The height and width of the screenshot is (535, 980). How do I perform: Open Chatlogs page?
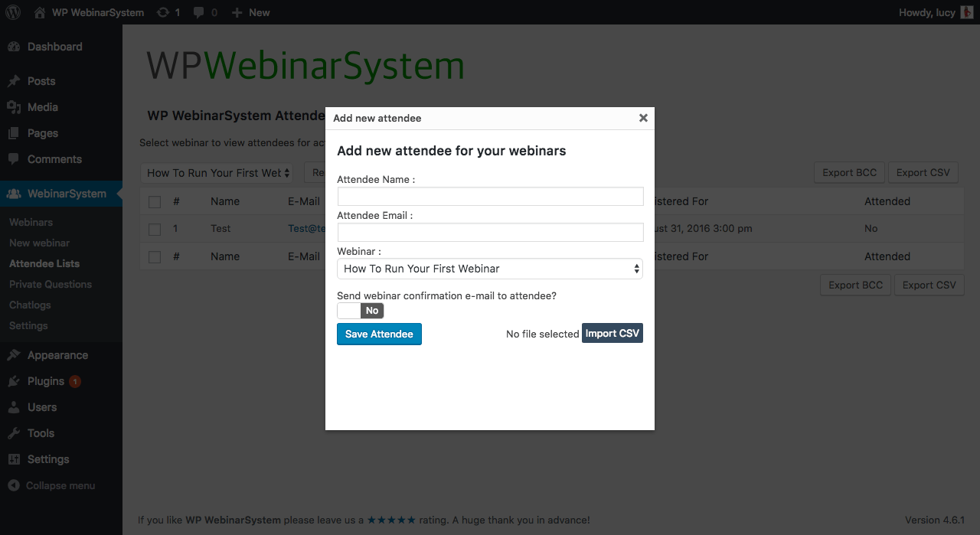click(x=30, y=305)
